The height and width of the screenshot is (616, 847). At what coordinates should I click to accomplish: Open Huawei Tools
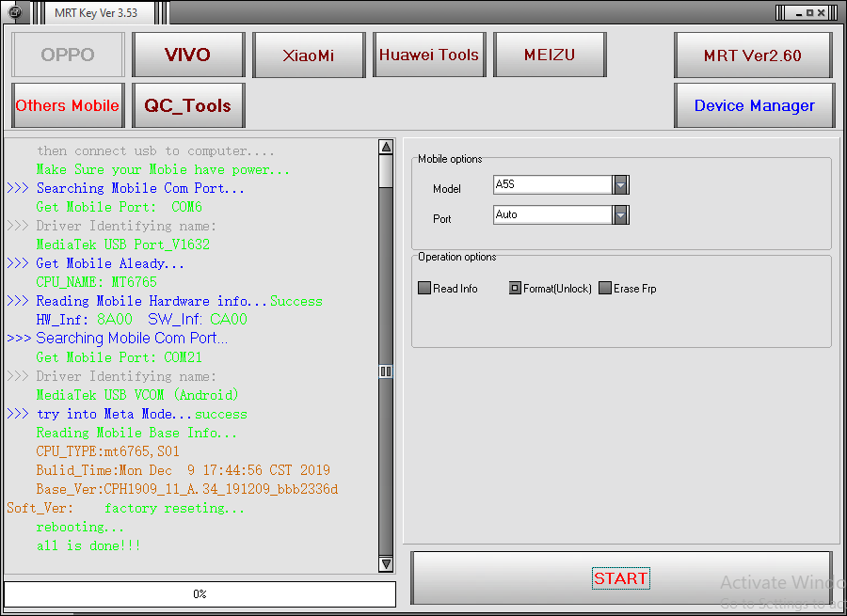(x=429, y=55)
